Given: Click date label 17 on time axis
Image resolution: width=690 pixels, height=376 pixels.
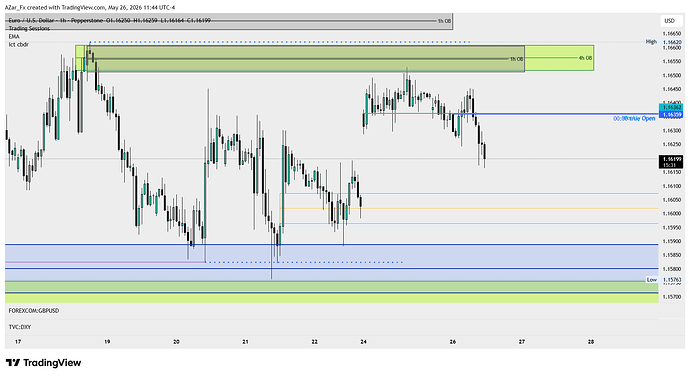Looking at the screenshot, I should (18, 342).
